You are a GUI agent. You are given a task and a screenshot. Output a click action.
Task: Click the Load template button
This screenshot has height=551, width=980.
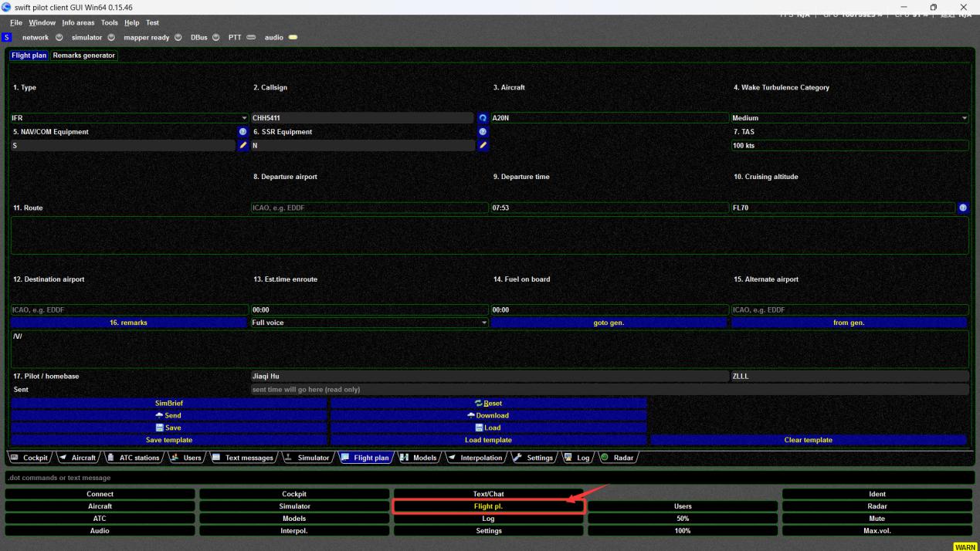tap(489, 440)
